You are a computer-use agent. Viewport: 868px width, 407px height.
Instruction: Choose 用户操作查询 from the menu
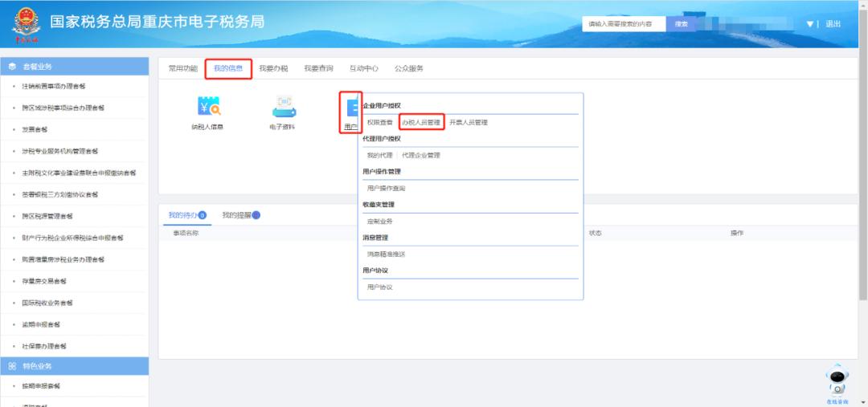click(x=387, y=188)
